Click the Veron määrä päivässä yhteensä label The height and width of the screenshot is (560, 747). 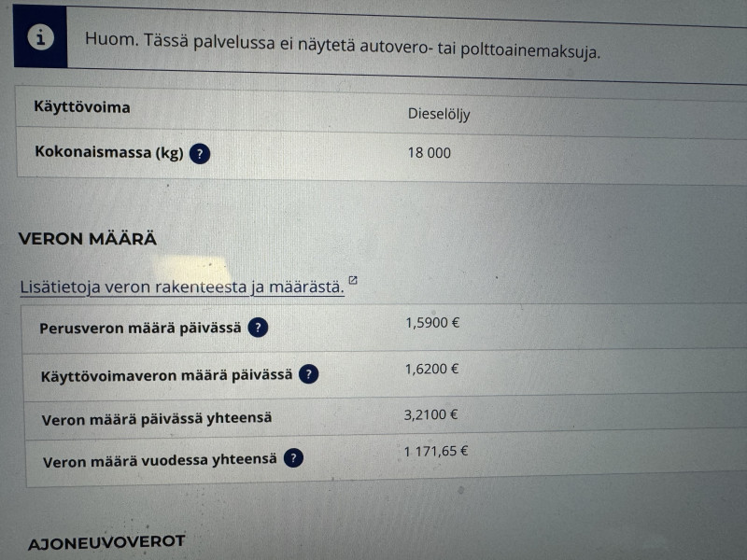[157, 418]
